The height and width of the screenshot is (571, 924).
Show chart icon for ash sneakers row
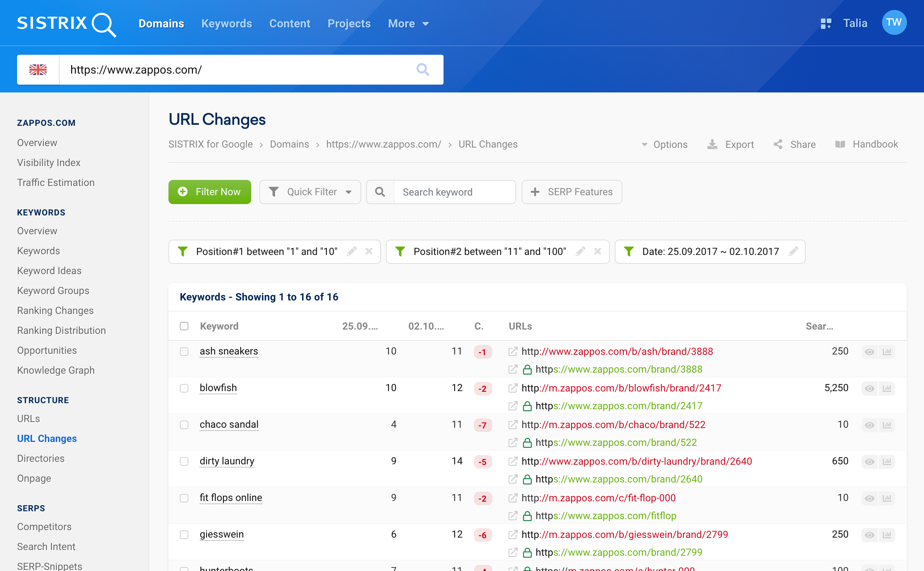coord(887,352)
